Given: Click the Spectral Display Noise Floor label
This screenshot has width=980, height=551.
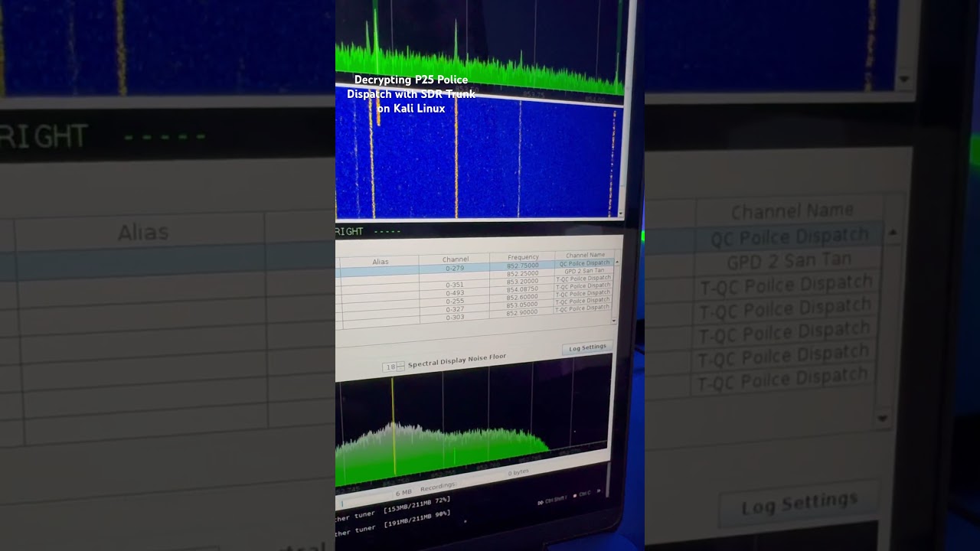Looking at the screenshot, I should tap(457, 361).
